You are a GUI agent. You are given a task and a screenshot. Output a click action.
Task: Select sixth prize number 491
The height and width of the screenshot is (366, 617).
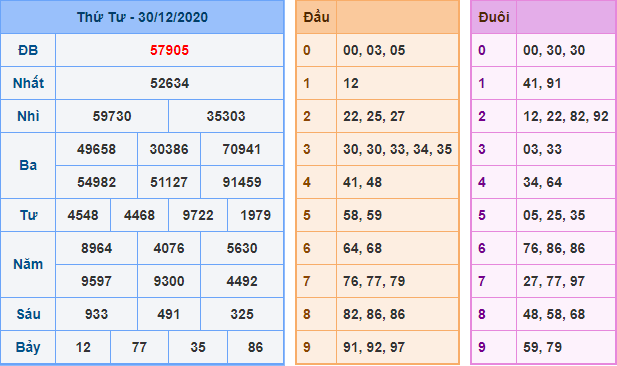[x=169, y=314]
